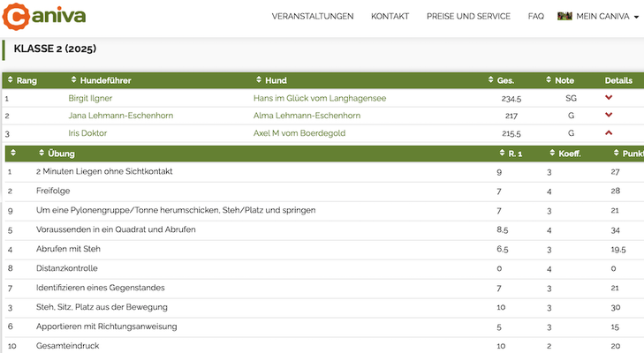Viewport: 644px width, 353px height.
Task: Expand details for Birgit Ilgner
Action: [x=609, y=98]
